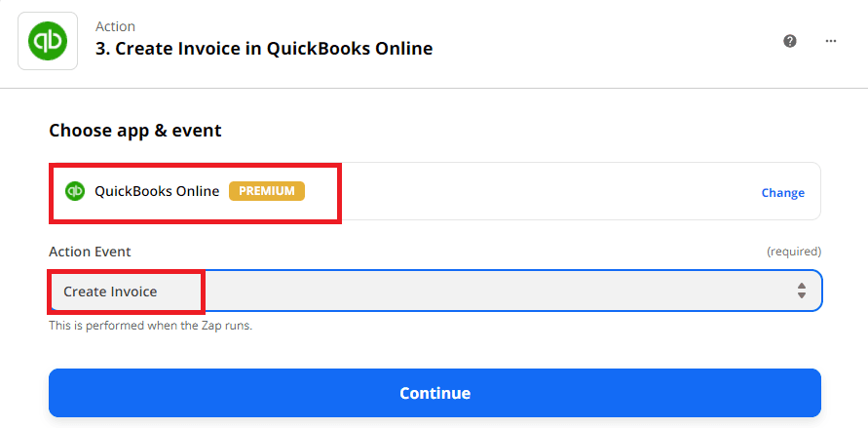Click the helper text about Zap runs

tap(151, 326)
